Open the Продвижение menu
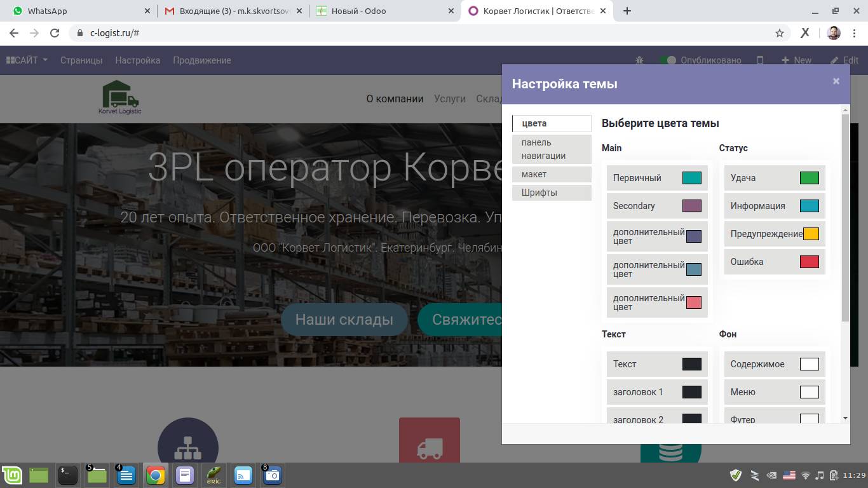The width and height of the screenshot is (868, 488). click(201, 60)
